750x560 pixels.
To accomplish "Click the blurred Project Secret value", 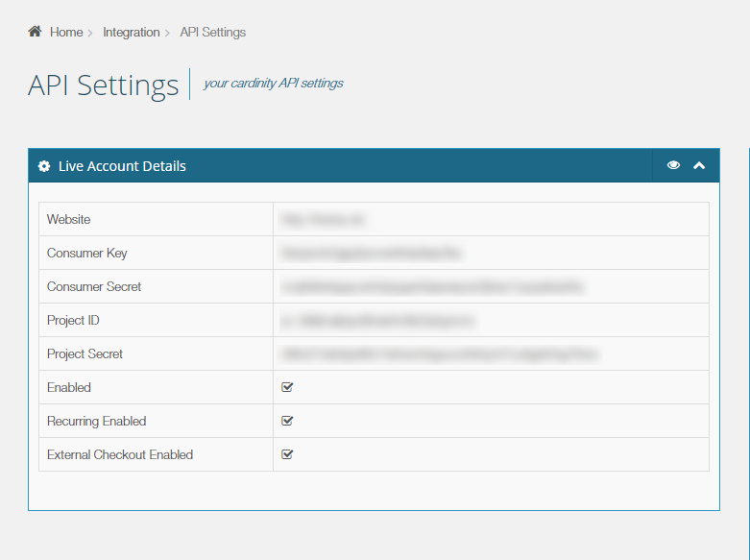I will pyautogui.click(x=439, y=354).
